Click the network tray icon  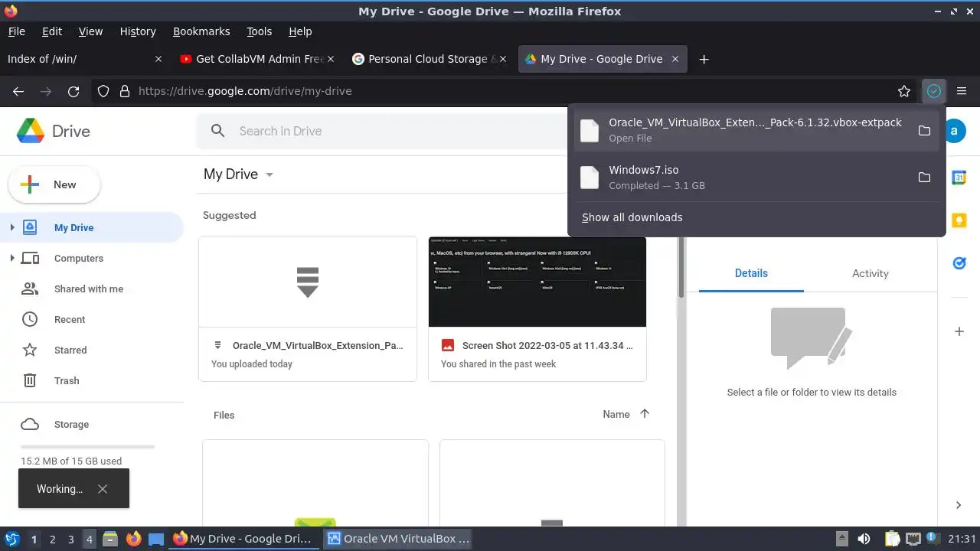pyautogui.click(x=913, y=539)
